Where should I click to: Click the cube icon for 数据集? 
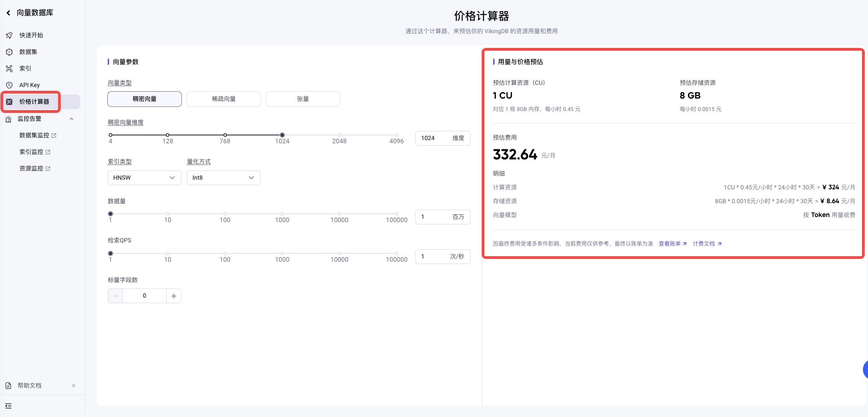(9, 52)
